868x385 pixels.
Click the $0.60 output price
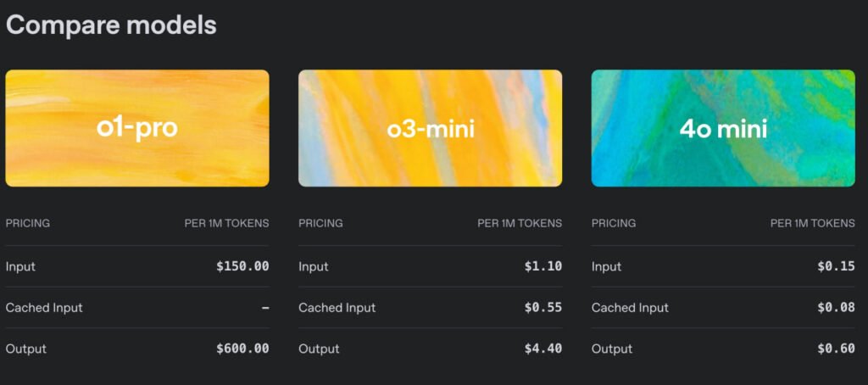[836, 349]
